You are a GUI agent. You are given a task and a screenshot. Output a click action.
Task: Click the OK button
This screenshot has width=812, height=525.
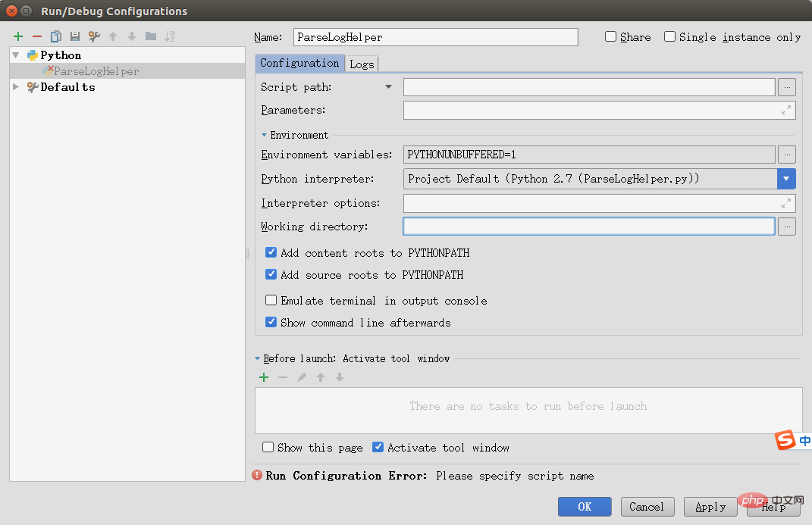pos(585,506)
